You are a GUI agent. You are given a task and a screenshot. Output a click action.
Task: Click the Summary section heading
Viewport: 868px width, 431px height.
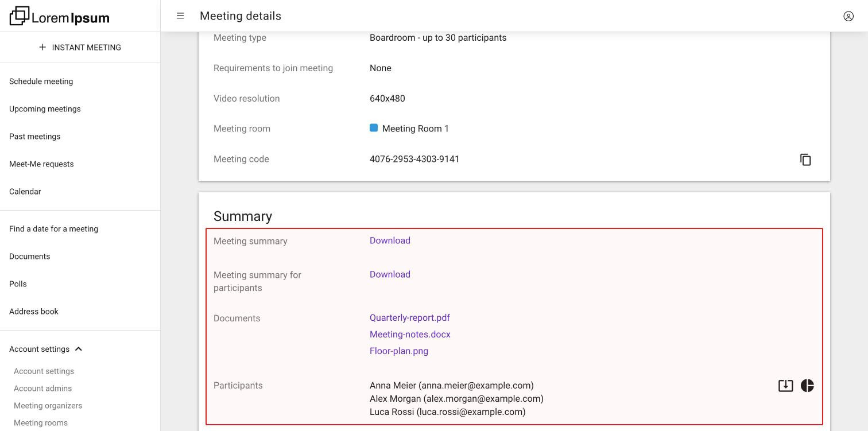pyautogui.click(x=243, y=216)
